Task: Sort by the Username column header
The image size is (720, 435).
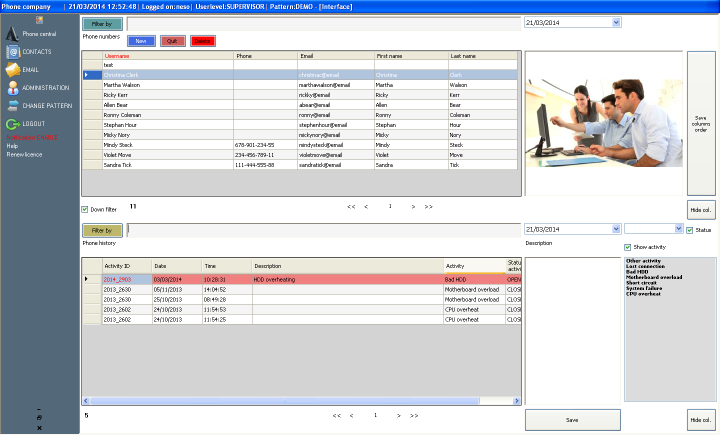Action: (168, 56)
